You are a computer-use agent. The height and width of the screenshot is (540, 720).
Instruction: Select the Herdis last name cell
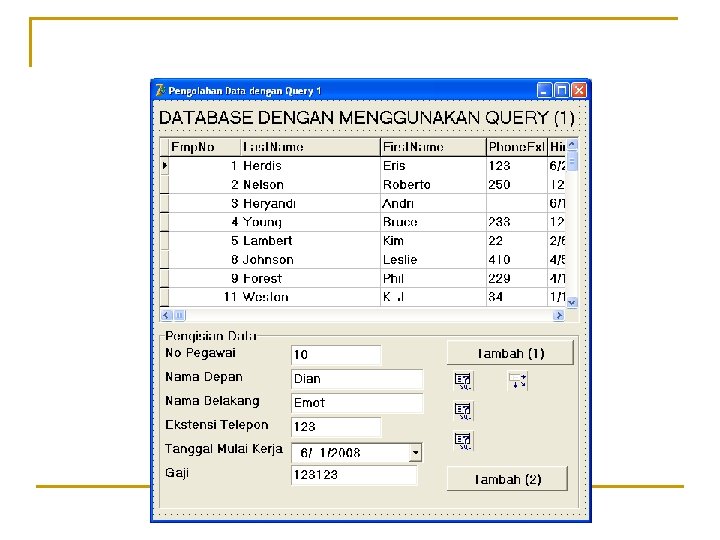tap(310, 166)
